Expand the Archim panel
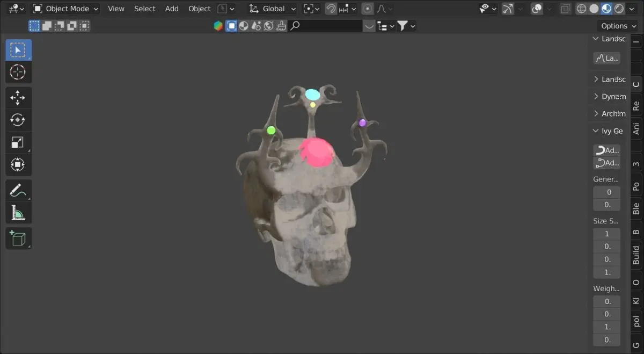 609,114
